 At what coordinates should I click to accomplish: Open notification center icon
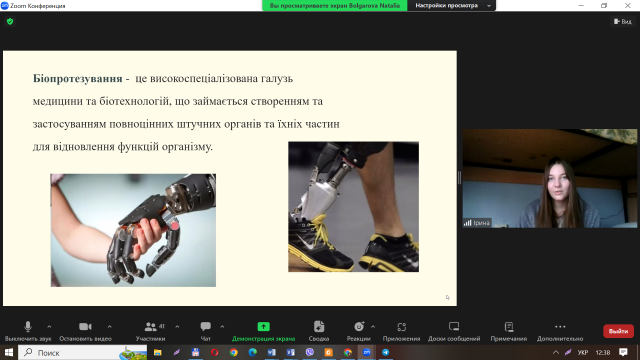click(x=623, y=352)
